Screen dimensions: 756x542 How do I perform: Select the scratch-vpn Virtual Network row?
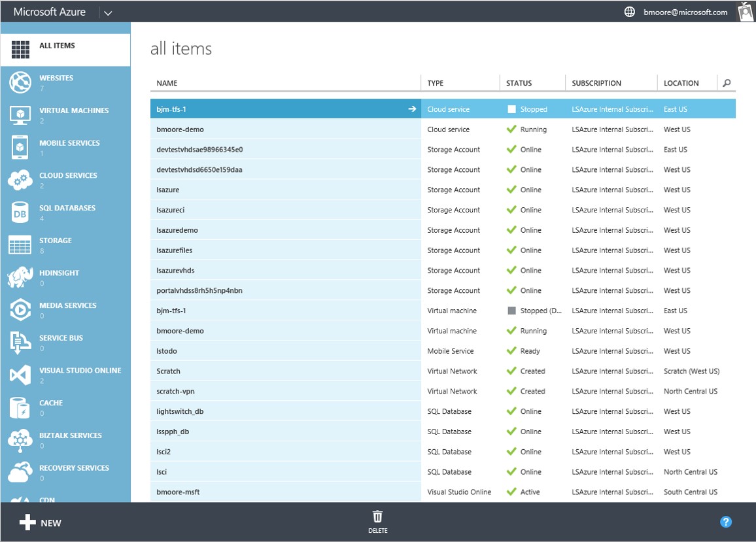pyautogui.click(x=443, y=391)
